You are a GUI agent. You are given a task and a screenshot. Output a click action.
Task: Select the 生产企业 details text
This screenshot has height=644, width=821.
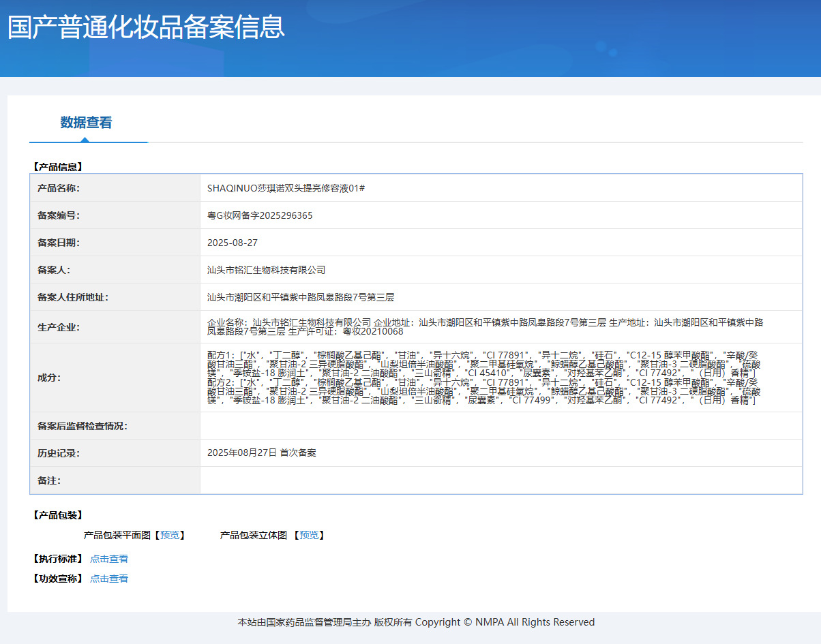(485, 327)
